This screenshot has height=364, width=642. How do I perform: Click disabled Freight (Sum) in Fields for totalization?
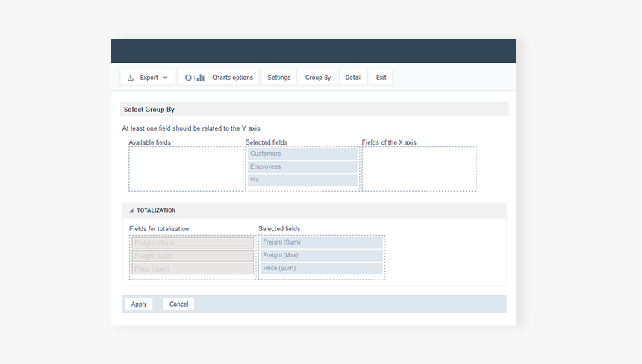click(193, 242)
